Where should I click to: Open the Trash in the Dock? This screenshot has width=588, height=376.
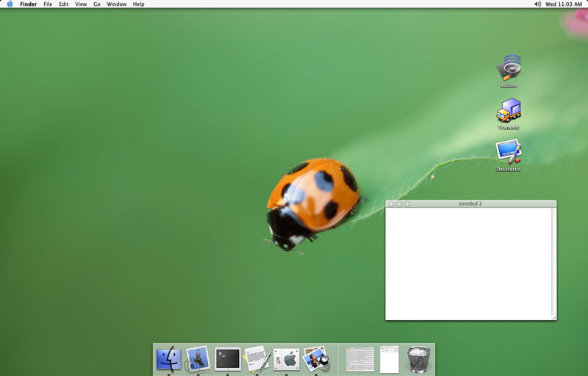(x=418, y=360)
